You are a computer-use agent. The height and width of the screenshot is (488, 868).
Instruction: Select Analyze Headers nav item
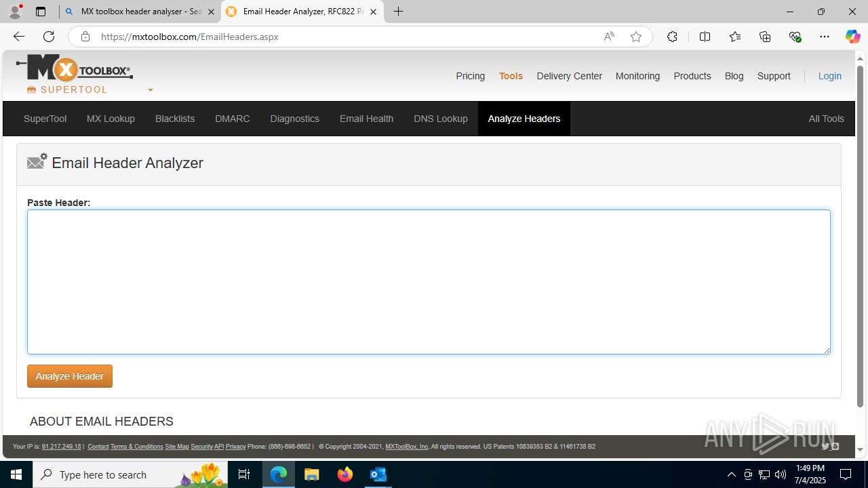[524, 119]
